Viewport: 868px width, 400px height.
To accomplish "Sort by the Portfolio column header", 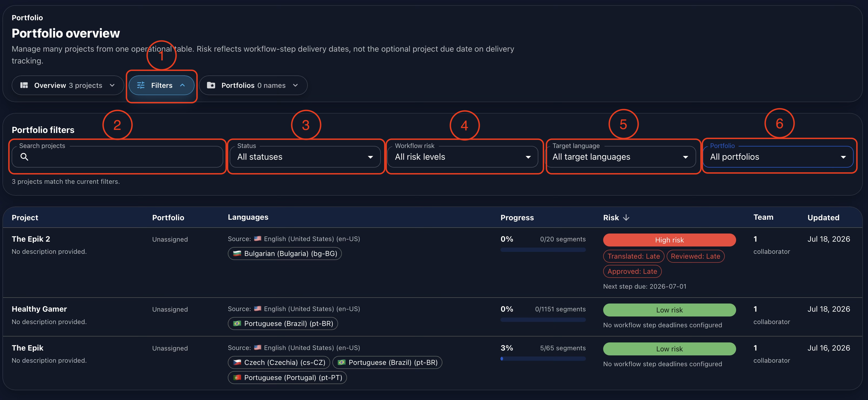I will [x=168, y=218].
